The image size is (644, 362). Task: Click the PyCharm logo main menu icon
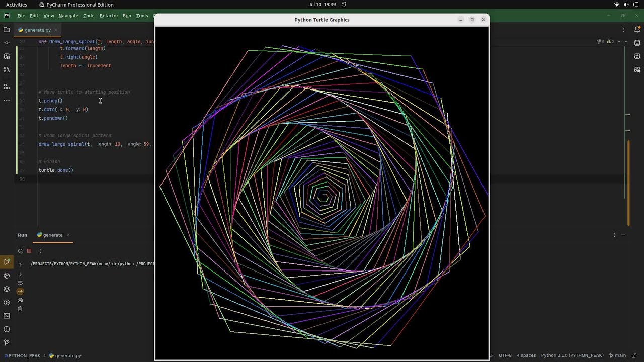7,16
